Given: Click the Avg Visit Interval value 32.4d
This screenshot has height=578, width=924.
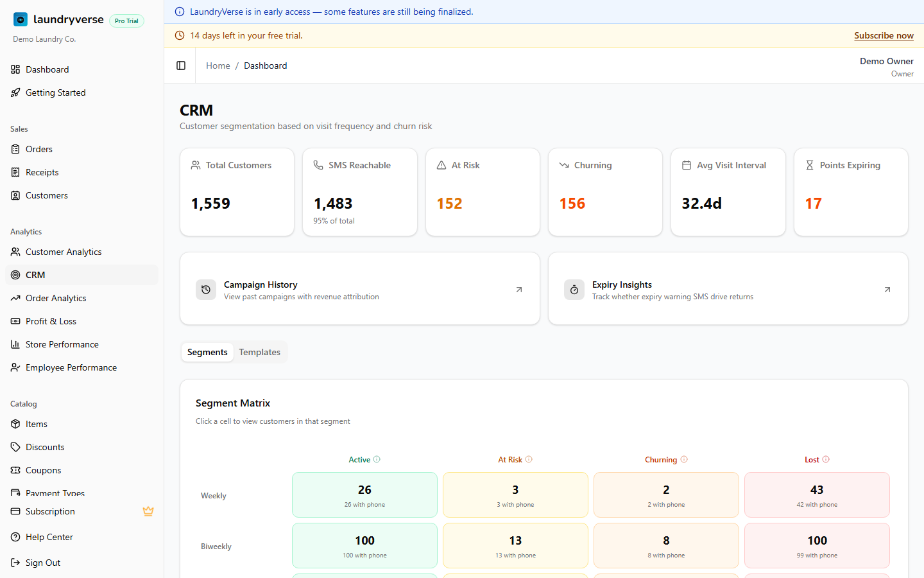Looking at the screenshot, I should pos(701,204).
